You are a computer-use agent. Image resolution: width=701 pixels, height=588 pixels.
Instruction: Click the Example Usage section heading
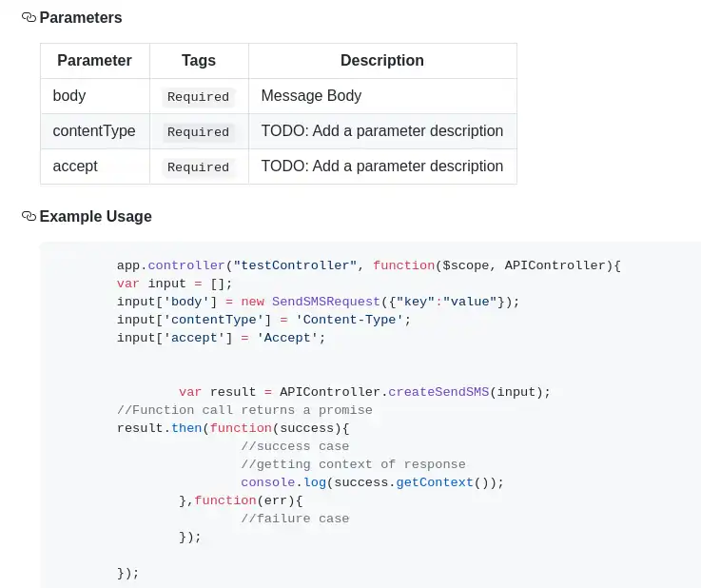95,216
